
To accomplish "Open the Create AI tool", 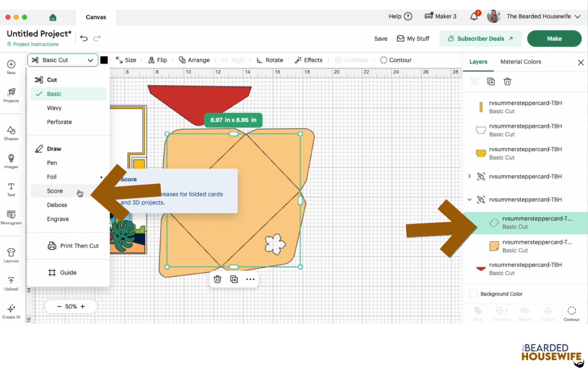I will [11, 311].
